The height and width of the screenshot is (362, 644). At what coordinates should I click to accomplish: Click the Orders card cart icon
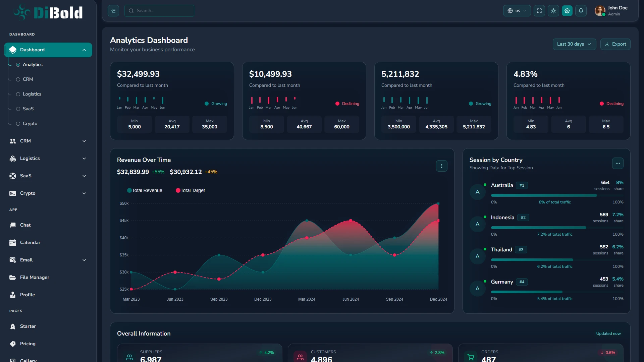(x=471, y=357)
